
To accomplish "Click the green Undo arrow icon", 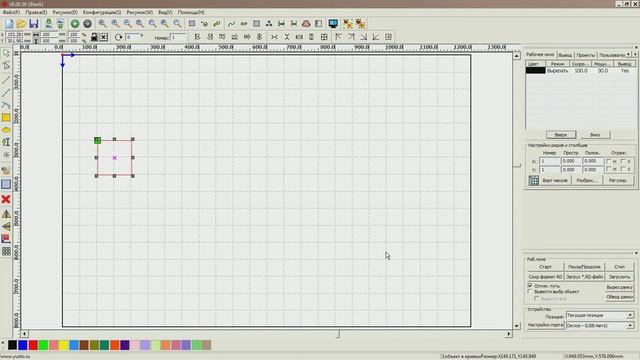I will (75, 24).
